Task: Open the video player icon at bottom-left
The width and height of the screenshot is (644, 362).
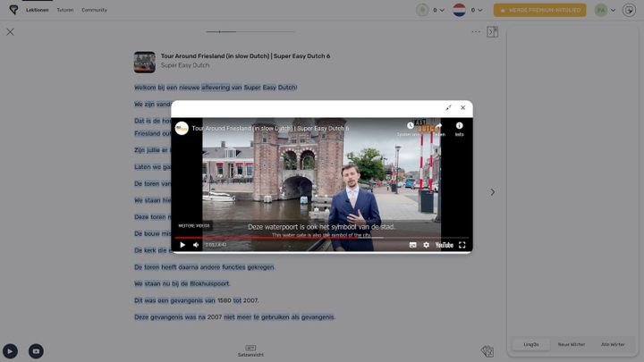Action: pos(36,351)
